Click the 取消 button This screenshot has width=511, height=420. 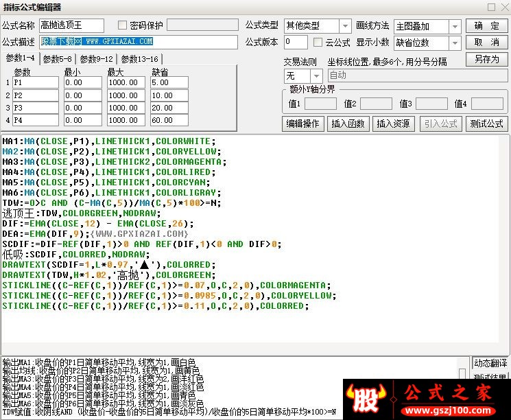[486, 43]
